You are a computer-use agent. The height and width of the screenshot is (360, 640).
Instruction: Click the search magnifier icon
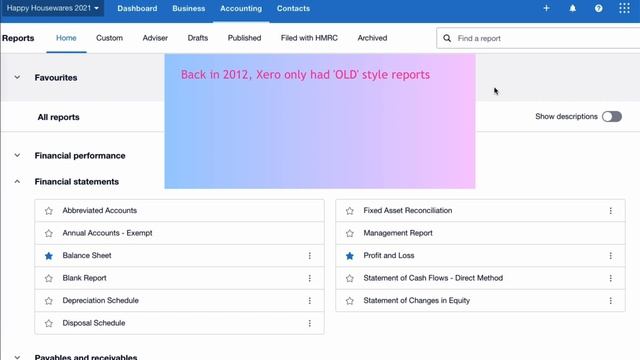(x=447, y=38)
